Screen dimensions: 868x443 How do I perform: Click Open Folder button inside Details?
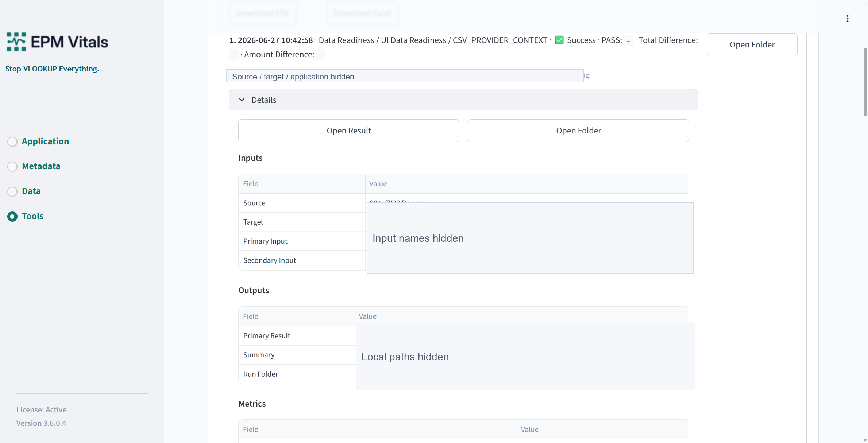pos(578,131)
